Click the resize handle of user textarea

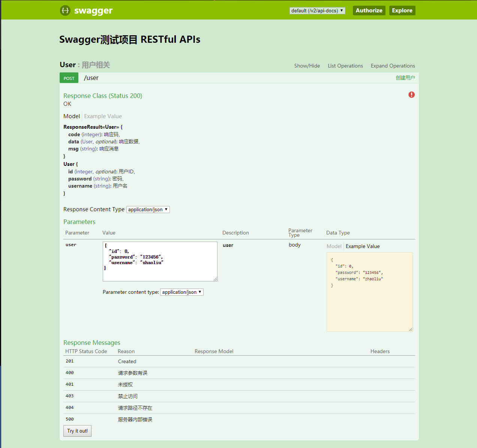pos(215,279)
